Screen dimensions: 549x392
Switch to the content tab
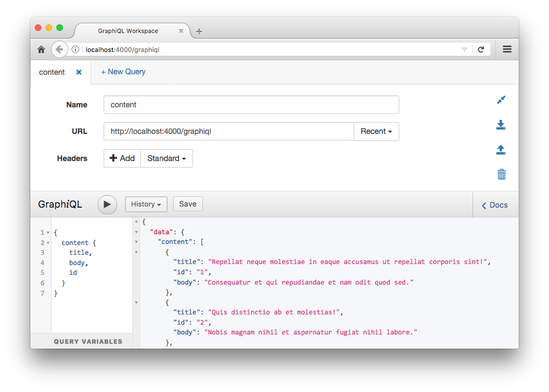(52, 72)
